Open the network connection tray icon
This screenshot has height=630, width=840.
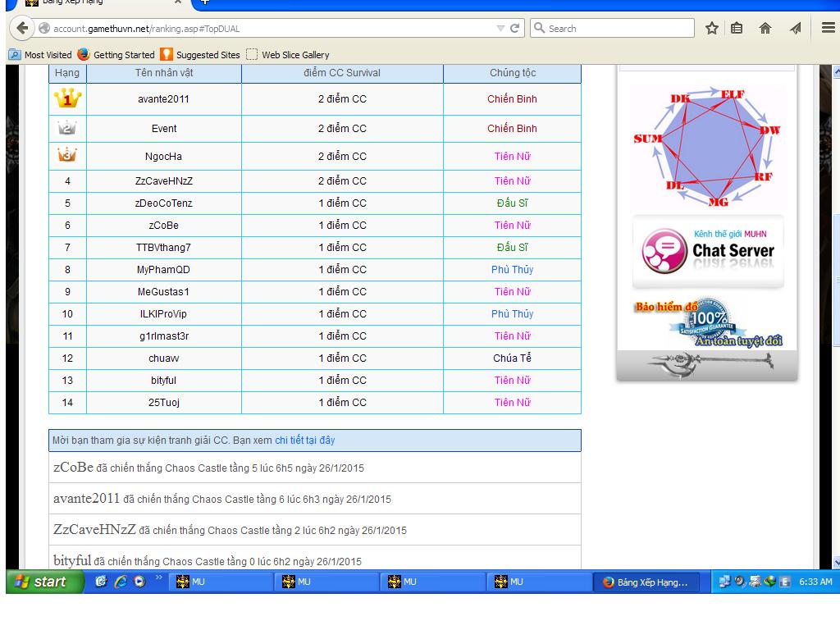725,582
